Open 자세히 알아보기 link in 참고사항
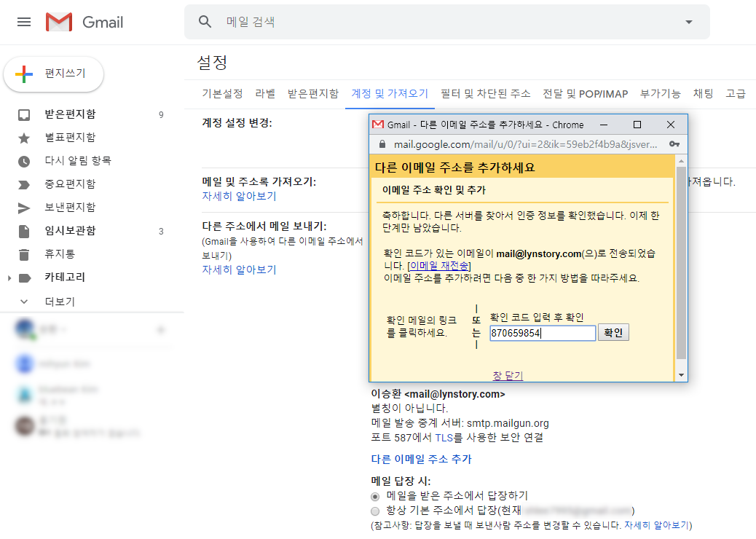This screenshot has width=756, height=539. 657,525
